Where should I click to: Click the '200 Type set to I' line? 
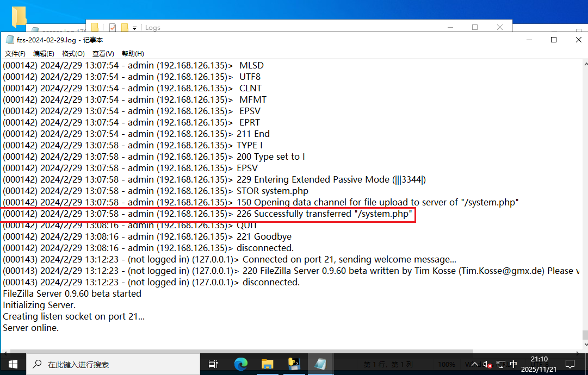point(154,157)
